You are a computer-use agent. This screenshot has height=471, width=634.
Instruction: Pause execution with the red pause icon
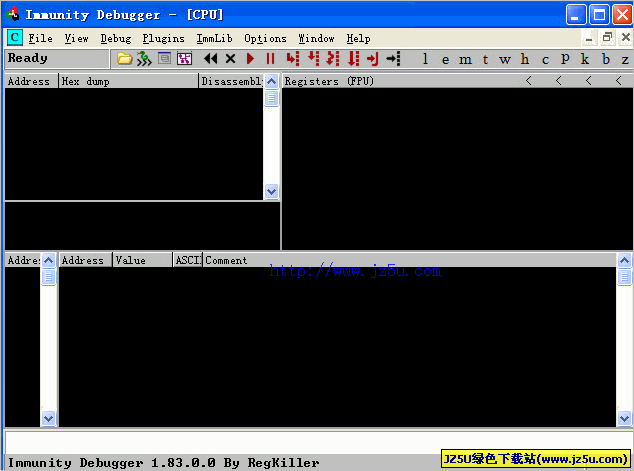pyautogui.click(x=270, y=59)
